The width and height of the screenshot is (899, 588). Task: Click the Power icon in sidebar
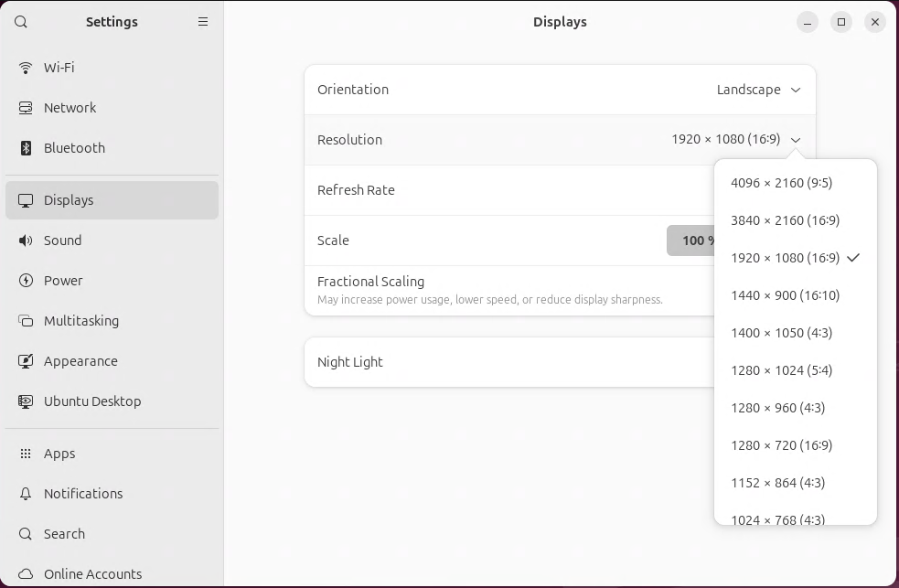point(26,281)
